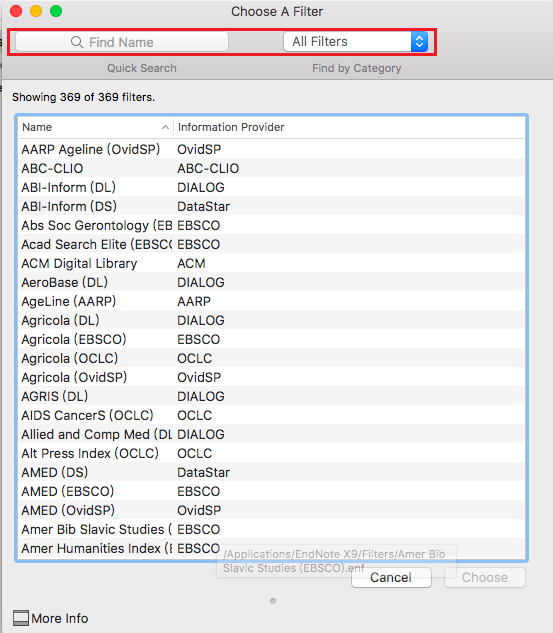Click the Choose button
Image resolution: width=553 pixels, height=633 pixels.
(x=485, y=577)
